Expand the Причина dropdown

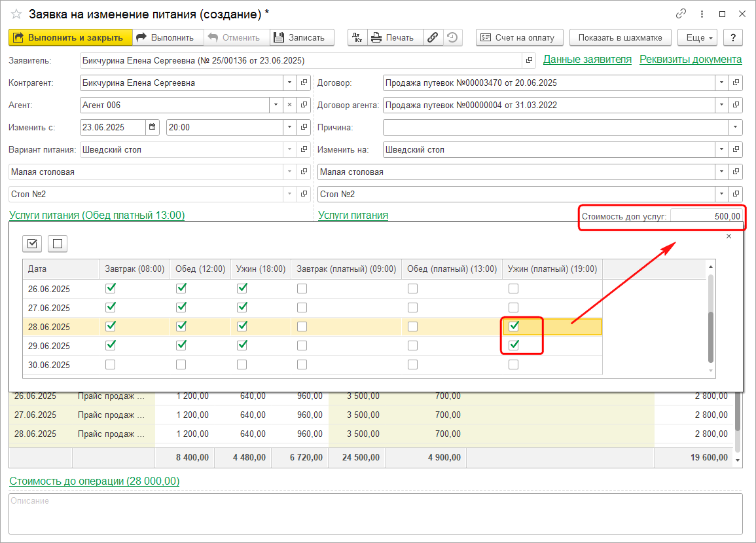pyautogui.click(x=736, y=127)
